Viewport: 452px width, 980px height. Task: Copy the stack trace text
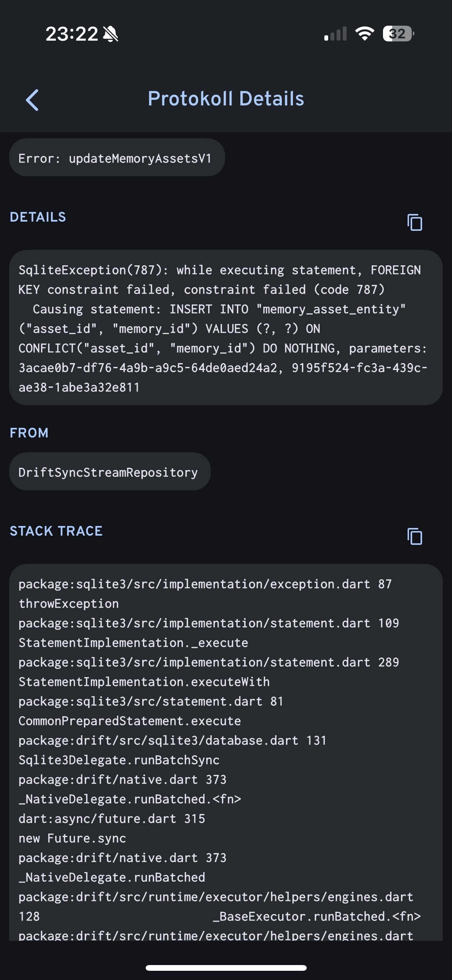[414, 536]
